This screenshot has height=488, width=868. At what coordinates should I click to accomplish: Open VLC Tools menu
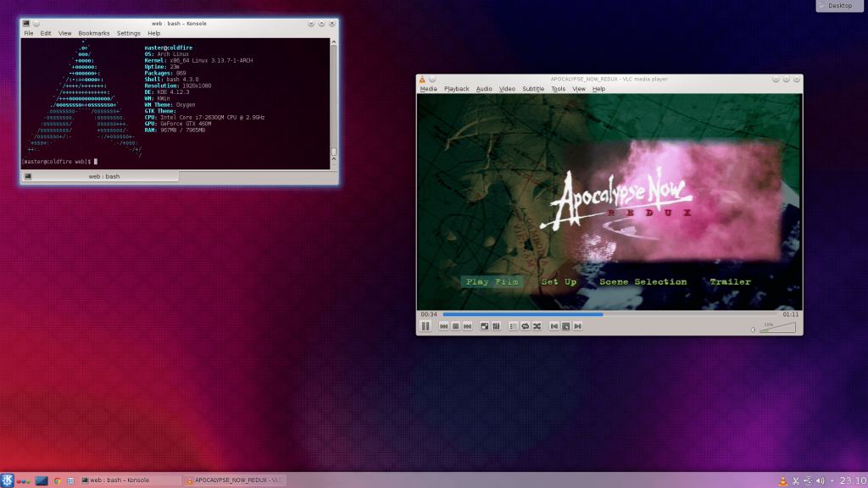click(x=558, y=88)
